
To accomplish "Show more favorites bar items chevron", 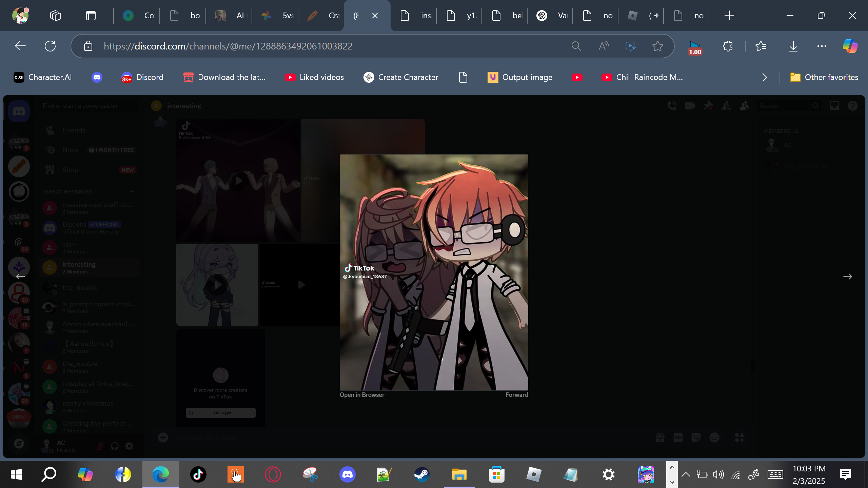I will pyautogui.click(x=764, y=77).
